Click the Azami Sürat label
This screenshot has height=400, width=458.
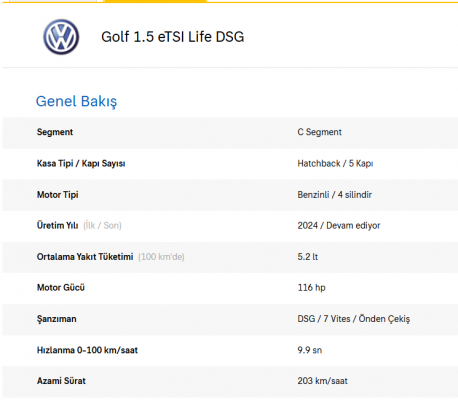(61, 381)
